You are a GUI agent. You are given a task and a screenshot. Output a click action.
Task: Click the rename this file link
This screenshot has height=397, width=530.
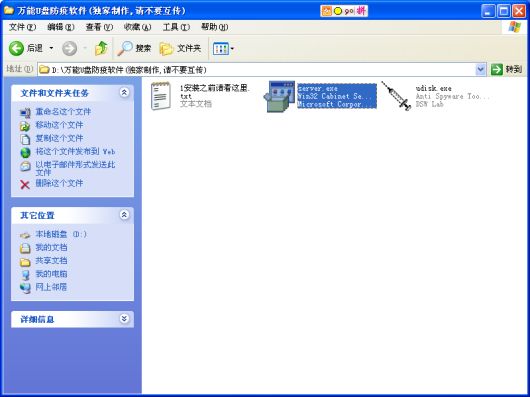coord(63,111)
